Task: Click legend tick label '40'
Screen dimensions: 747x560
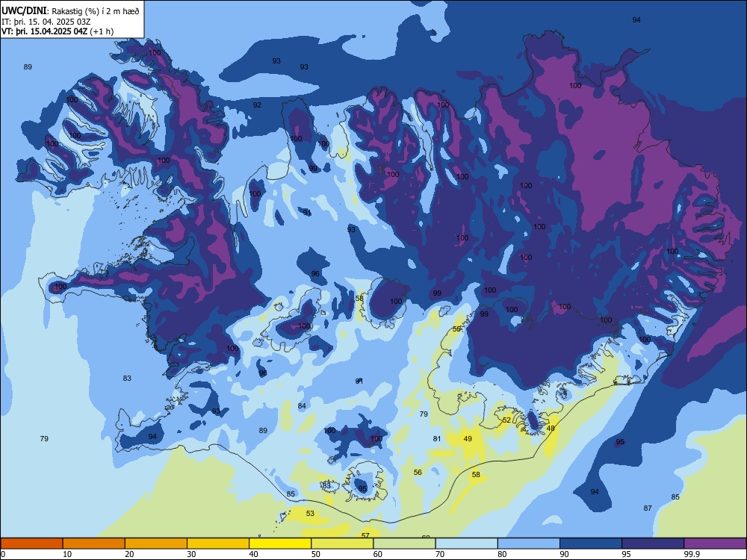Action: [x=253, y=554]
